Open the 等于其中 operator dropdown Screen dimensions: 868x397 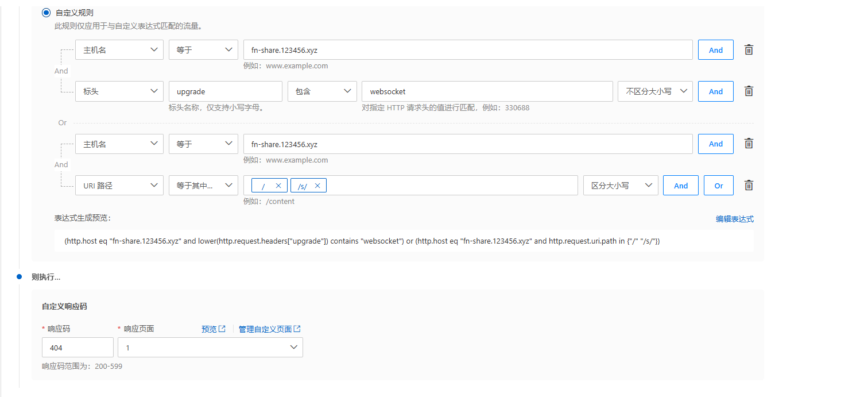pos(203,186)
